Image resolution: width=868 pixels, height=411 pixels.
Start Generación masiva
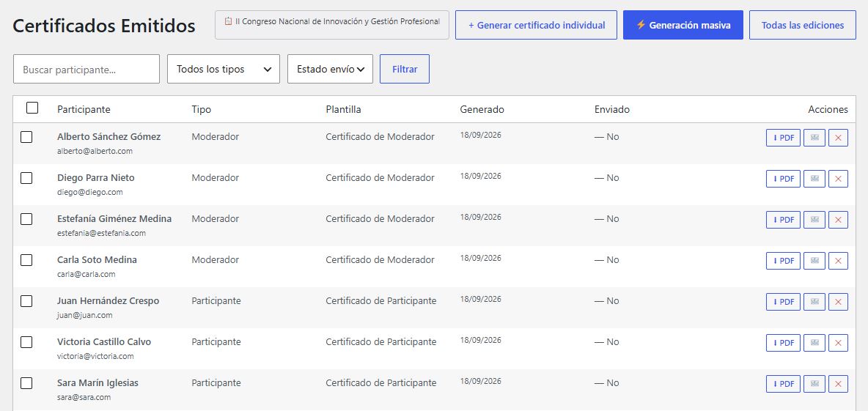[683, 25]
